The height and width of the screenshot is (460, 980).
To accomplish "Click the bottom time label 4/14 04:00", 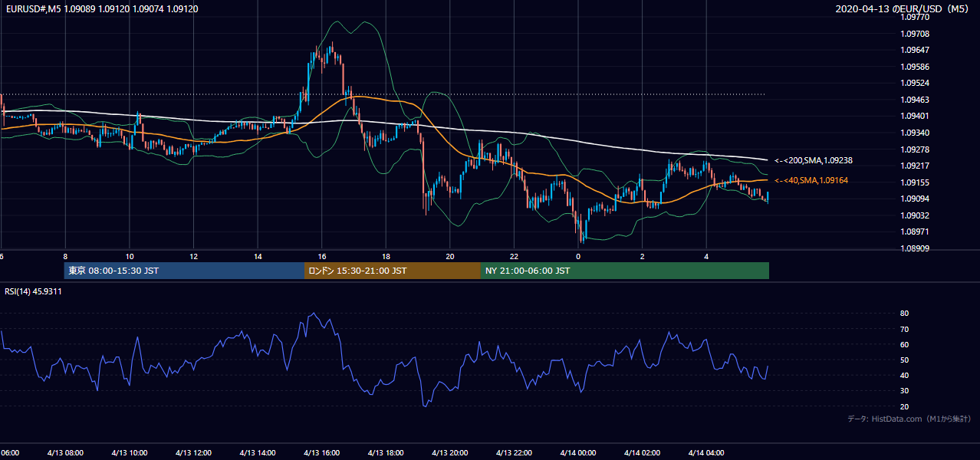I will 706,452.
